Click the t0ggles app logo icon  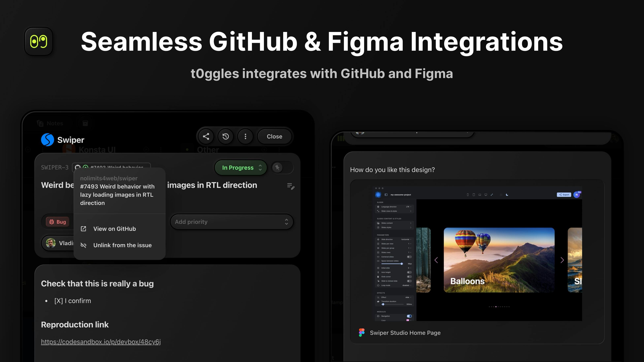tap(38, 41)
